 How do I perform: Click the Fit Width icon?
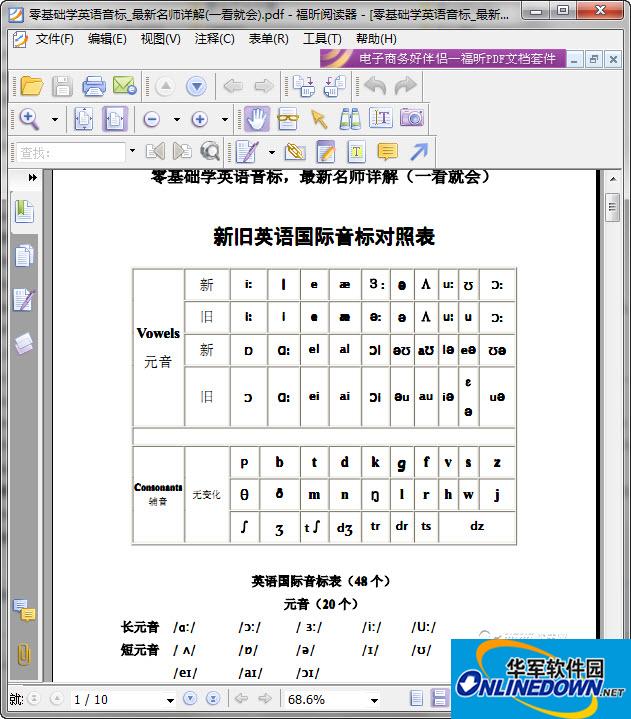click(x=115, y=119)
